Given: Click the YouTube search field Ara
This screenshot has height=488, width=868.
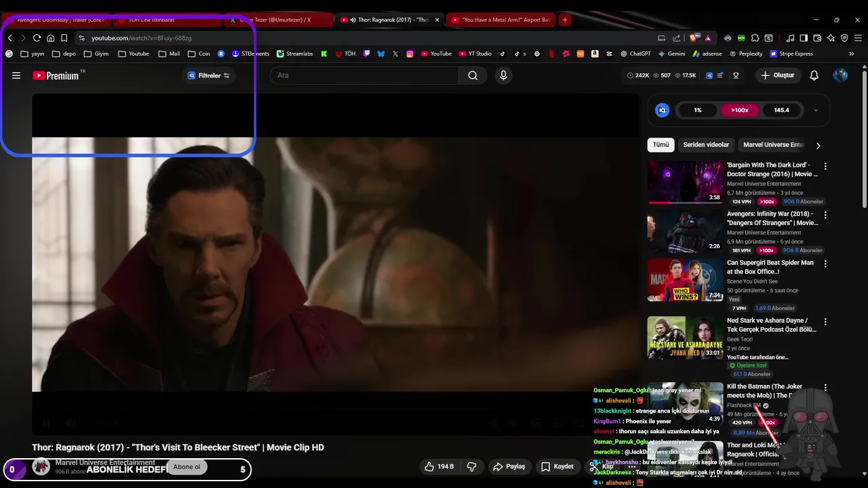Looking at the screenshot, I should [x=365, y=75].
